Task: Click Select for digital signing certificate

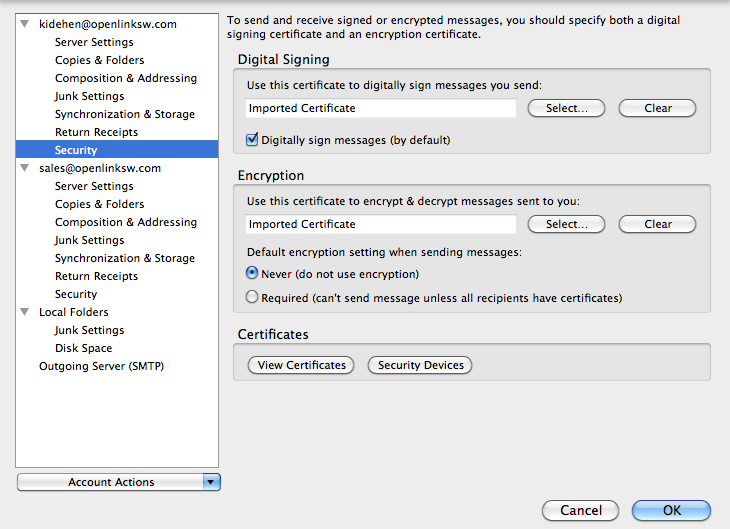Action: [x=566, y=108]
